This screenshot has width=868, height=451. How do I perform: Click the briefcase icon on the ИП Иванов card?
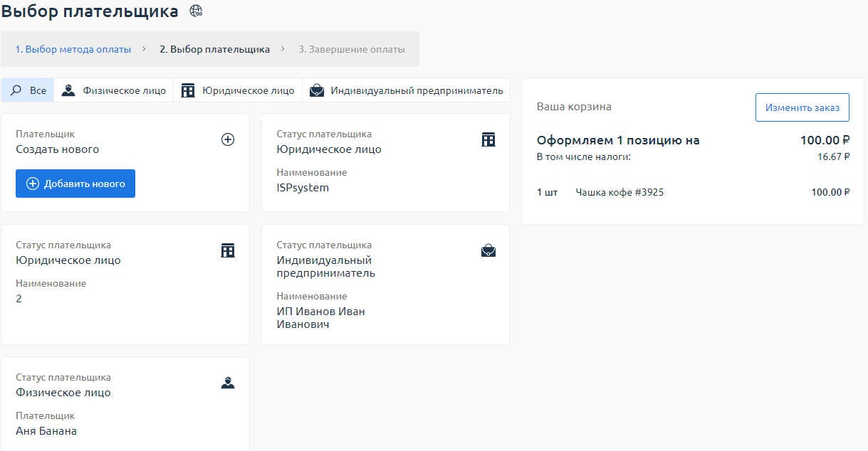coord(488,250)
